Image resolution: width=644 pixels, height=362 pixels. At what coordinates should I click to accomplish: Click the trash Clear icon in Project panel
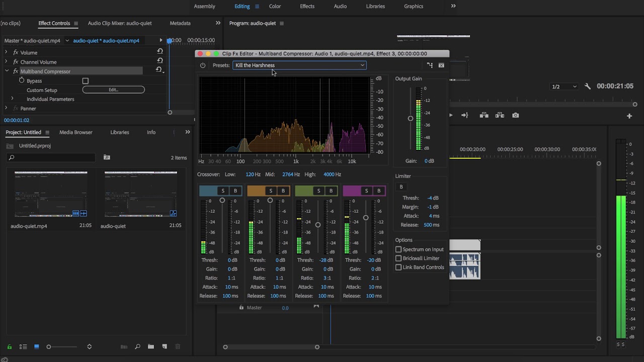(x=178, y=346)
